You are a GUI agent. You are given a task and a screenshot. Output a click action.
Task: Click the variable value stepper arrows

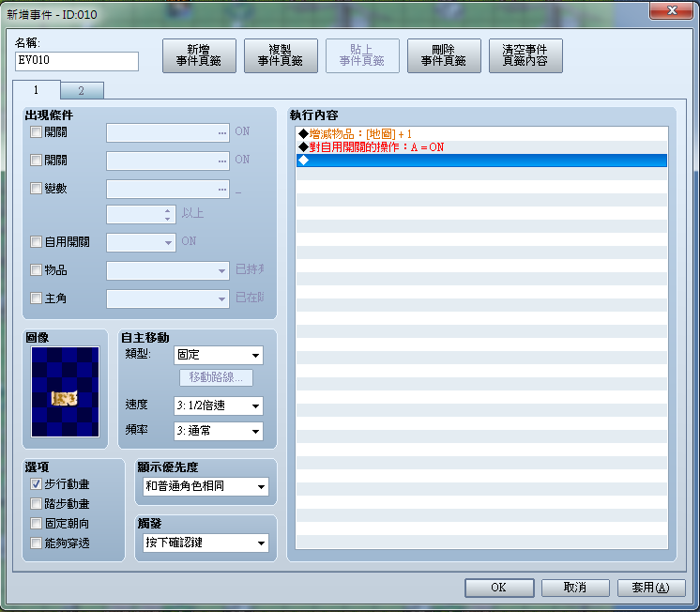point(167,214)
